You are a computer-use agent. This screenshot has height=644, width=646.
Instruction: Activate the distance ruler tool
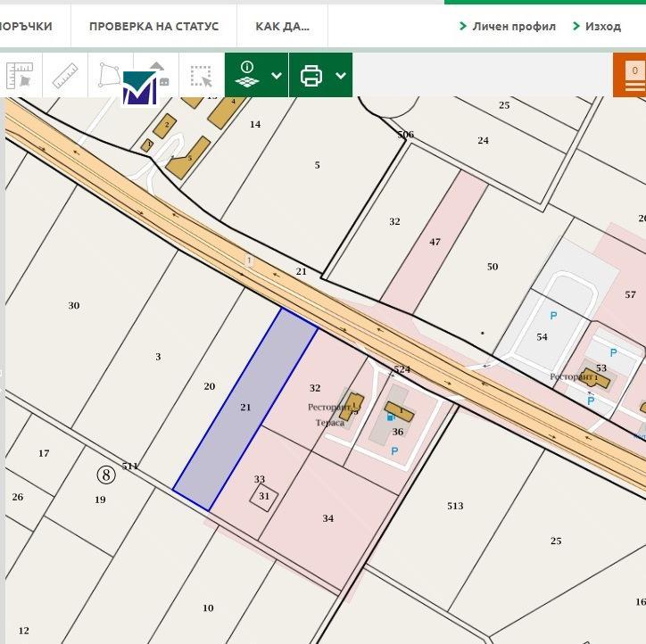click(x=66, y=75)
